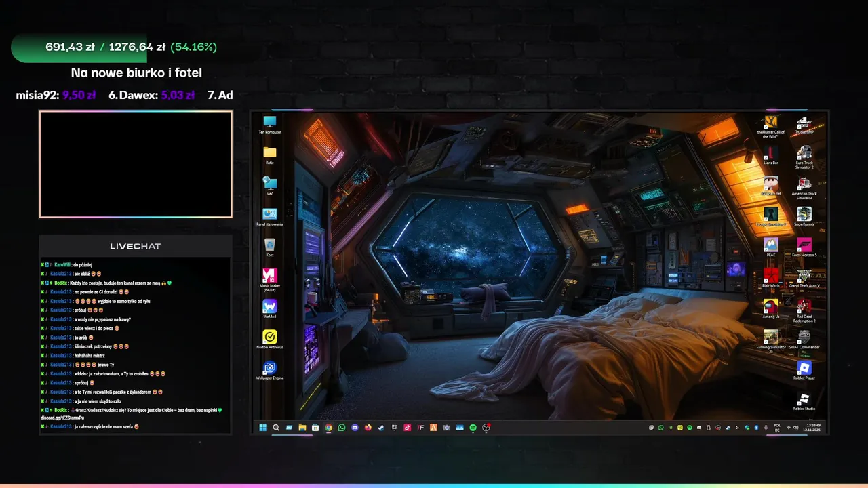
Task: Click misia92 donation entry 9,50 zł
Action: click(56, 95)
